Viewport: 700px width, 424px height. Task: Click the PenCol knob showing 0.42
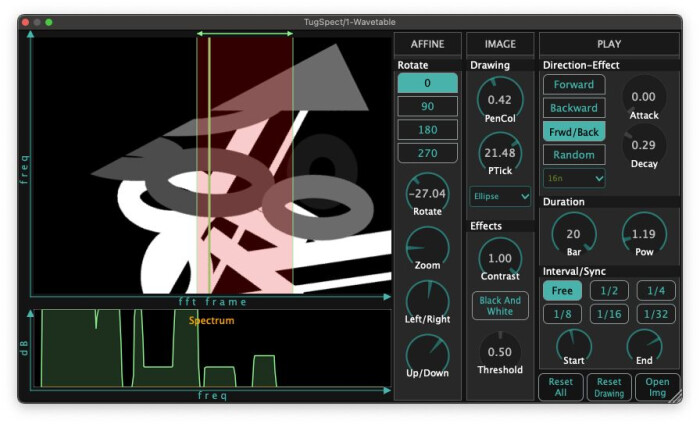click(x=500, y=99)
